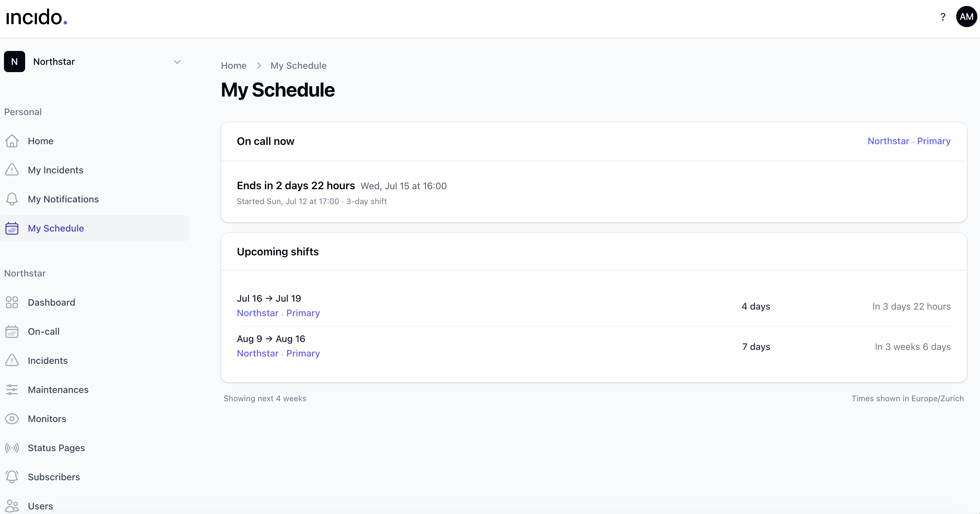Click 'In 3 weeks 6 days' text
Viewport: 980px width, 514px height.
point(913,347)
